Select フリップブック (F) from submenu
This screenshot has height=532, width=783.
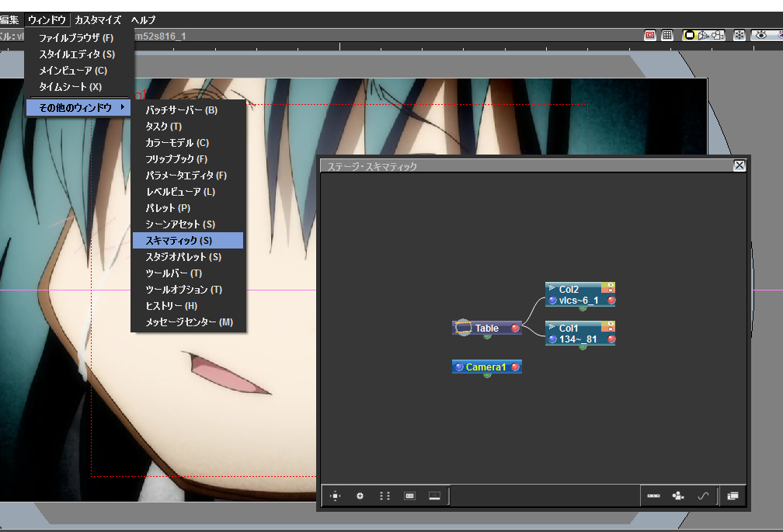188,158
